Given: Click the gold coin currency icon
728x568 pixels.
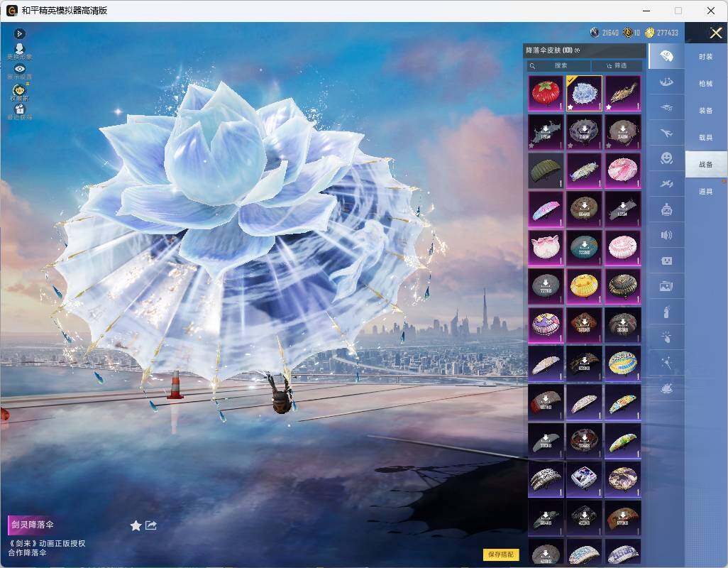Looking at the screenshot, I should (649, 33).
